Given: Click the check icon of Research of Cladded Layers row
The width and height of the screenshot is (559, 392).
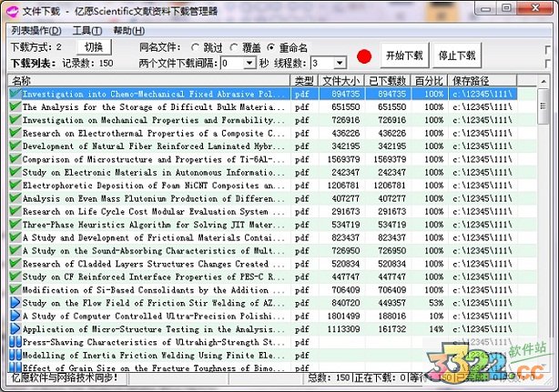Looking at the screenshot, I should pyautogui.click(x=15, y=264).
